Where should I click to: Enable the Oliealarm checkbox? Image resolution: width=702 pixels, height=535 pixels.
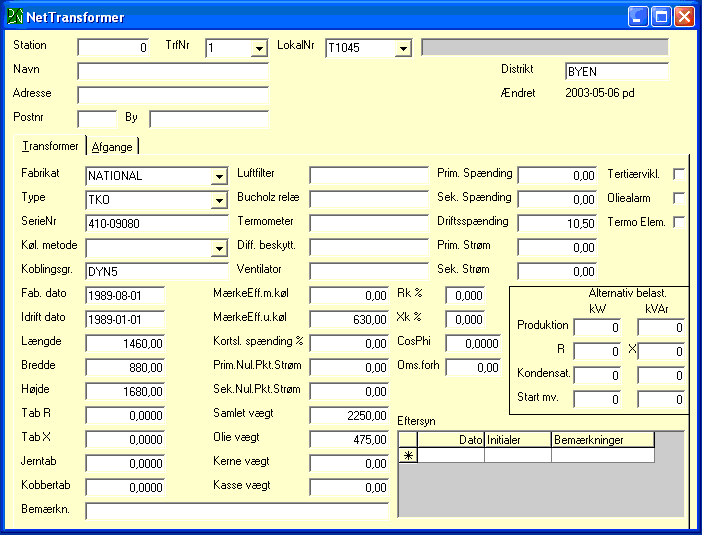click(x=679, y=198)
